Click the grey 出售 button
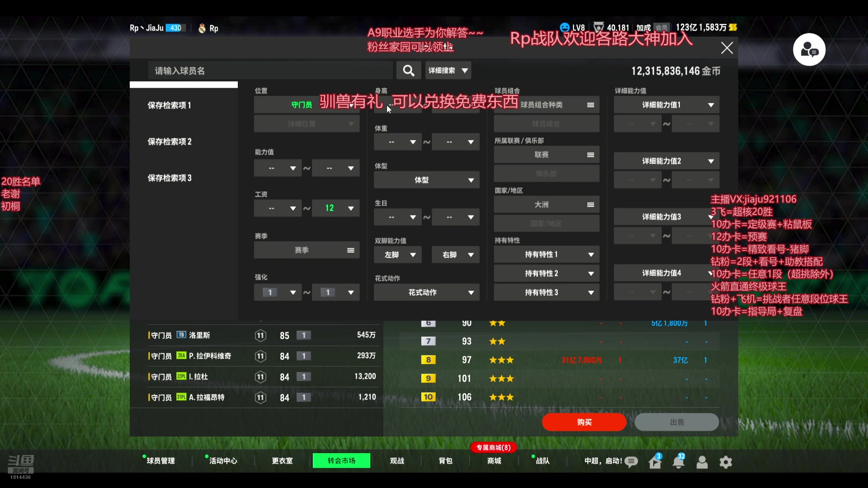The image size is (868, 488). pyautogui.click(x=677, y=422)
